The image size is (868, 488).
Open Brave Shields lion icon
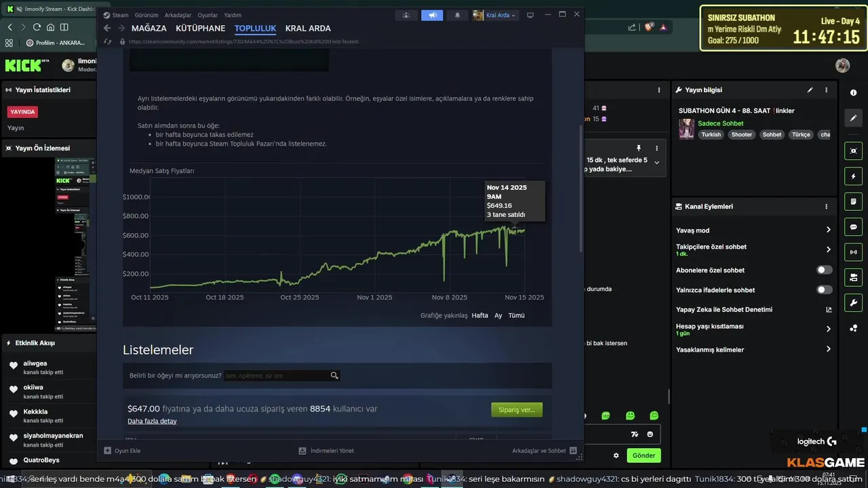pos(649,27)
